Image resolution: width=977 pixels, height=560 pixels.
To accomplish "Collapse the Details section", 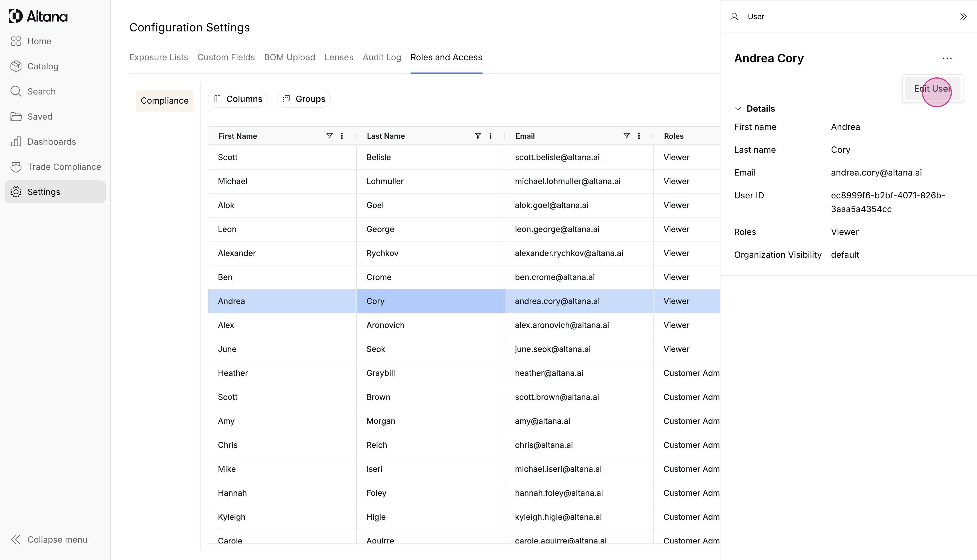I will tap(738, 108).
